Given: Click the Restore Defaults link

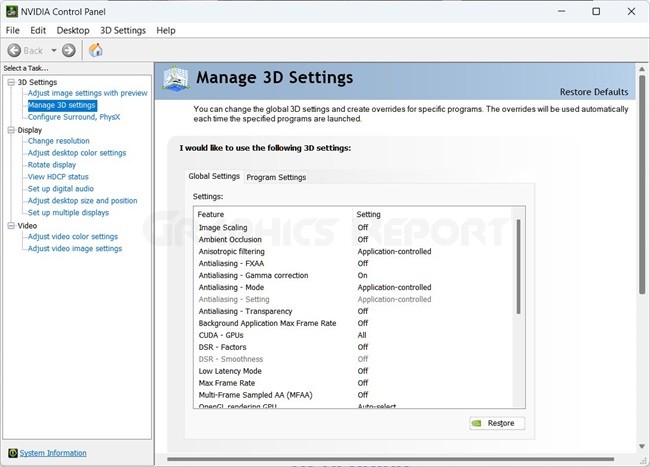Looking at the screenshot, I should pyautogui.click(x=594, y=92).
